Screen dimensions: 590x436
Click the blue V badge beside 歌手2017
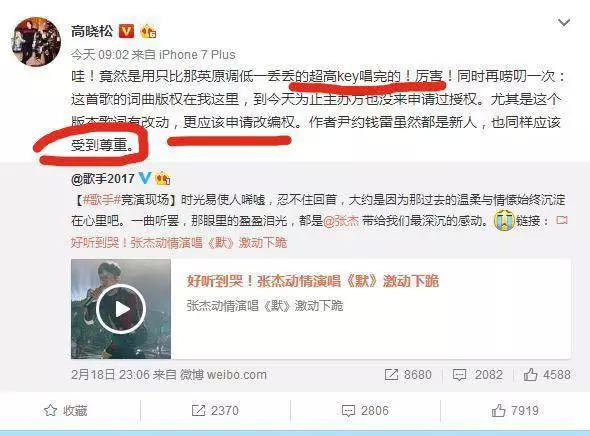145,178
